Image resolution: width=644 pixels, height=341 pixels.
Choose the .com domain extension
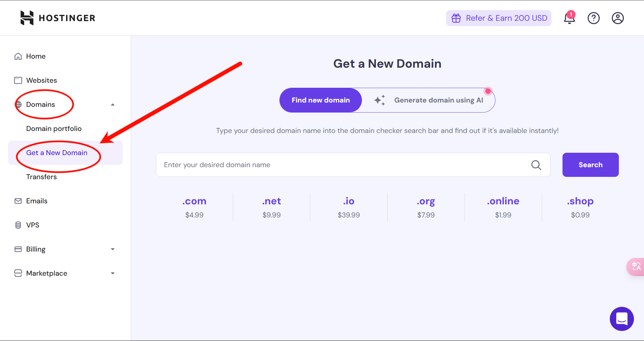click(194, 201)
